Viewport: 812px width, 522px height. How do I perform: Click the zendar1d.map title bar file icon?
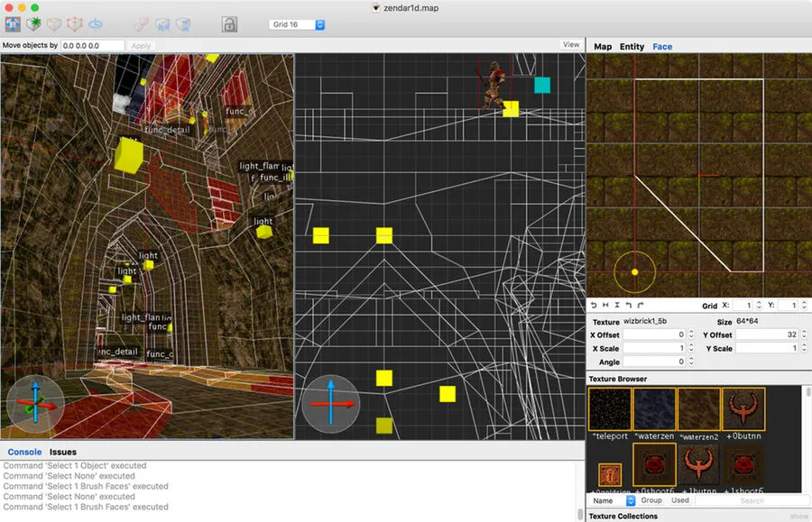coord(376,8)
